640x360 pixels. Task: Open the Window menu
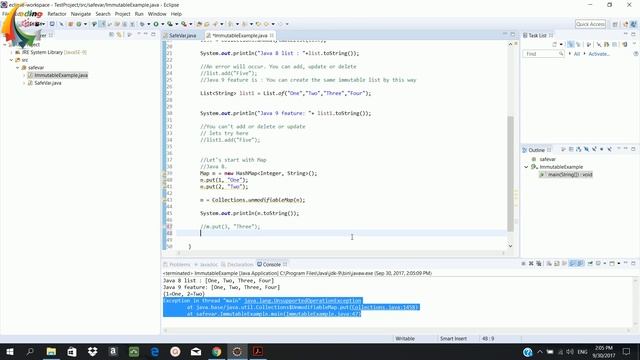click(157, 14)
